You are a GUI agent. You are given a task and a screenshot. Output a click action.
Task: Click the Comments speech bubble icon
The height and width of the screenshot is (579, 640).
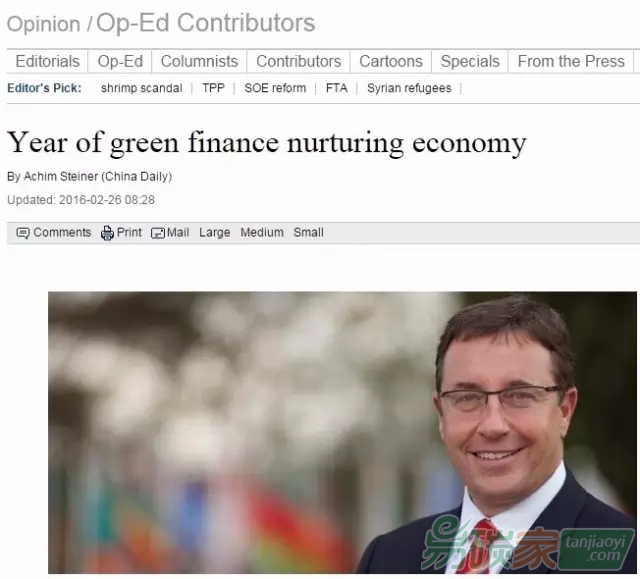pyautogui.click(x=23, y=233)
